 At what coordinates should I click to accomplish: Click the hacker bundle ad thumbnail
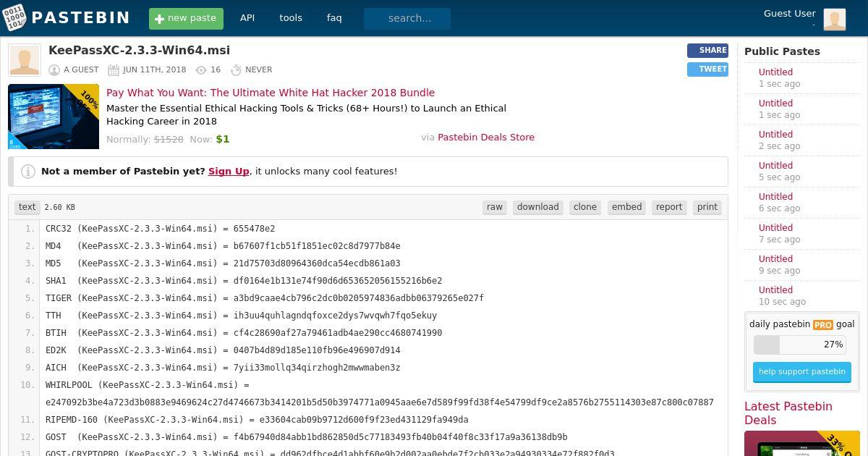pyautogui.click(x=54, y=117)
